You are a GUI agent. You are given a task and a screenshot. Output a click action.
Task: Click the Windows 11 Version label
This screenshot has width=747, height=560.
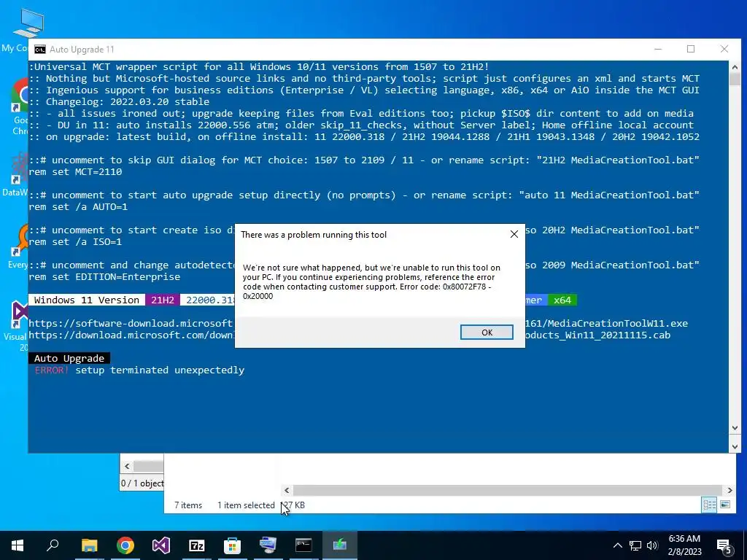click(x=87, y=300)
